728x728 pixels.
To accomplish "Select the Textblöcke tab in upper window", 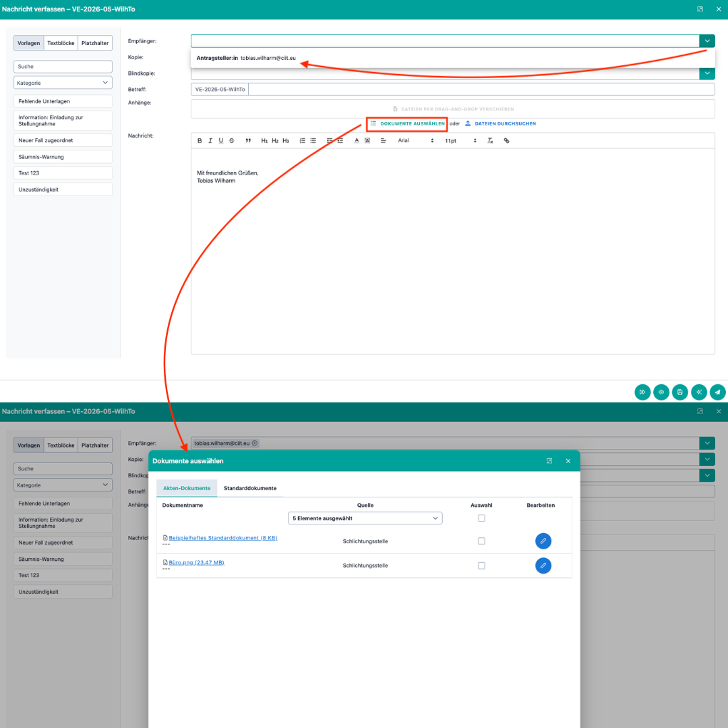I will tap(61, 43).
